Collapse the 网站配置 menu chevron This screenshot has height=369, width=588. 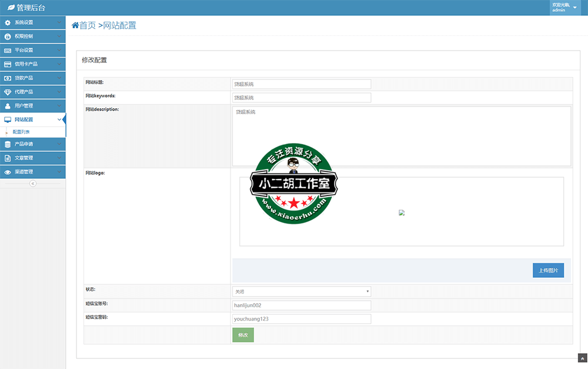59,119
